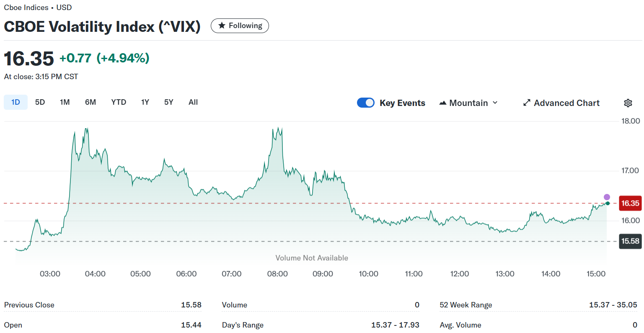644x333 pixels.
Task: Click the 12:00 time axis label
Action: tap(459, 274)
